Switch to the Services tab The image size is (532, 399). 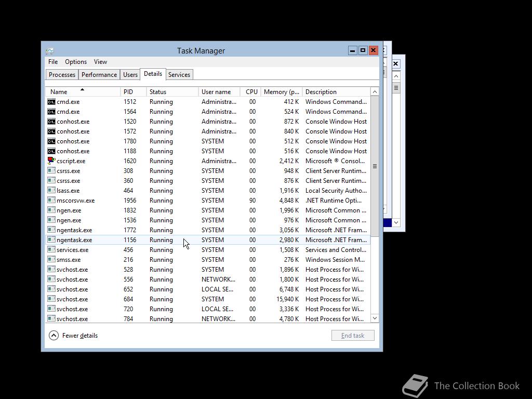tap(179, 75)
